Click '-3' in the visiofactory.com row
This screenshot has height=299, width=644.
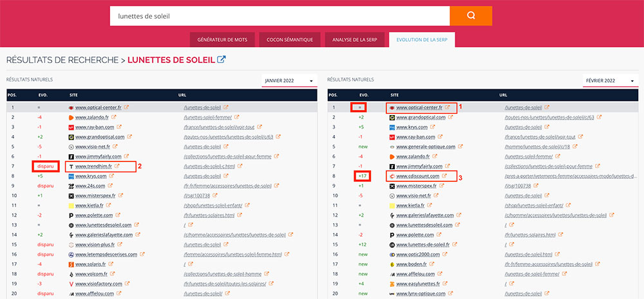tap(40, 284)
